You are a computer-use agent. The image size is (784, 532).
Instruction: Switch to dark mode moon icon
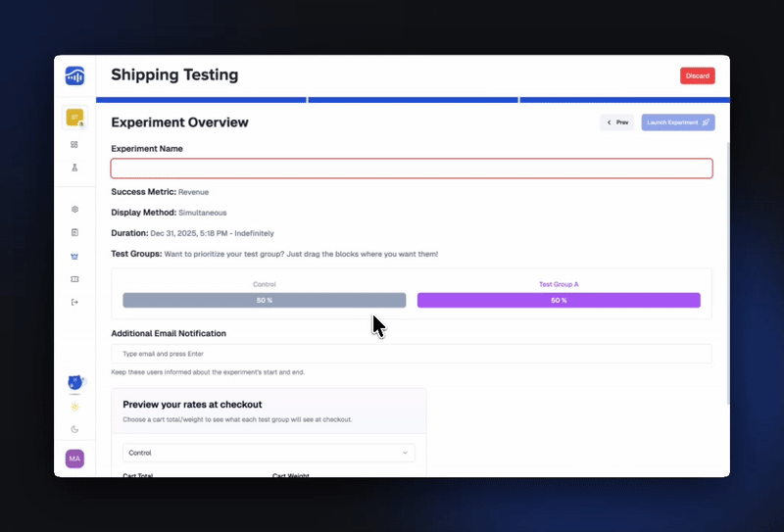(x=74, y=429)
